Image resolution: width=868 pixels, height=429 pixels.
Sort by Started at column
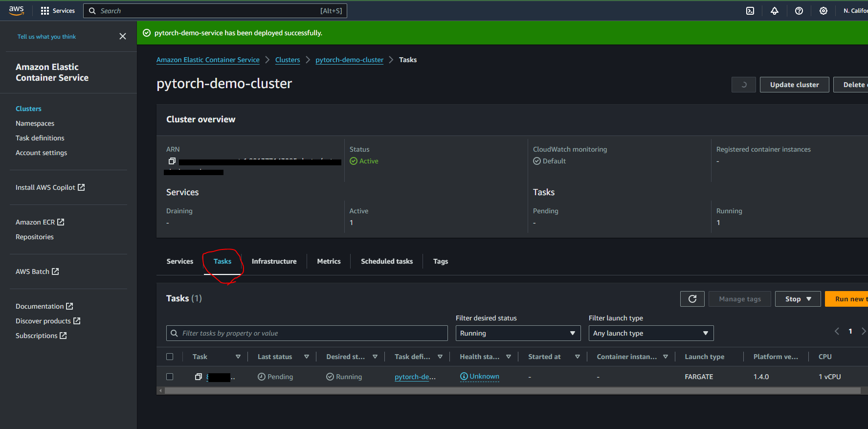pyautogui.click(x=578, y=357)
